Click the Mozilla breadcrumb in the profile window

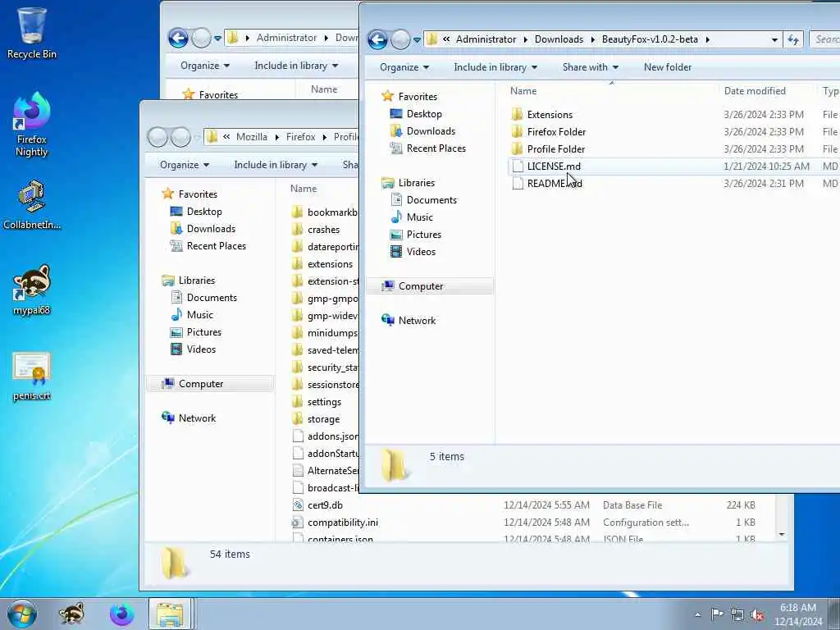[x=251, y=137]
